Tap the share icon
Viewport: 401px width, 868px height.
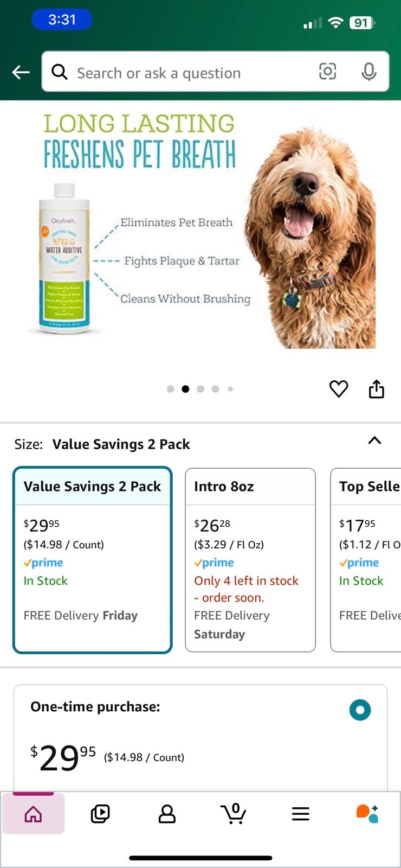(x=377, y=388)
